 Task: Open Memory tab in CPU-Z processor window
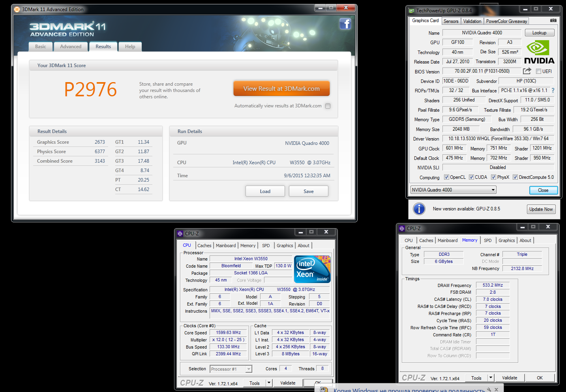248,246
